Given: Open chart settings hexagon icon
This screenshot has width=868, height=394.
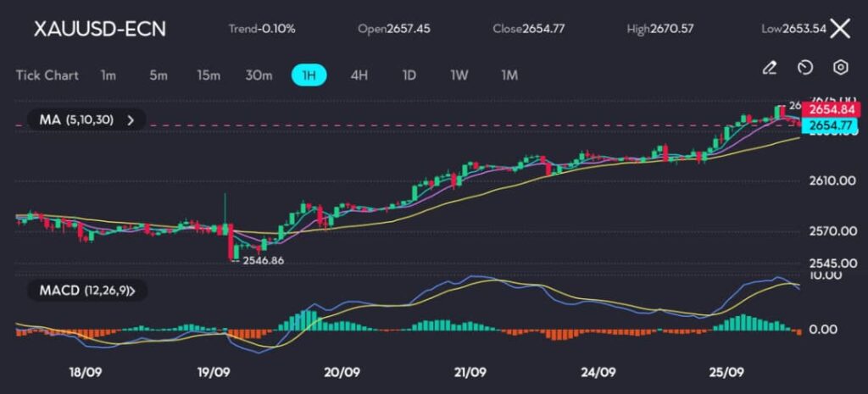Looking at the screenshot, I should [841, 68].
